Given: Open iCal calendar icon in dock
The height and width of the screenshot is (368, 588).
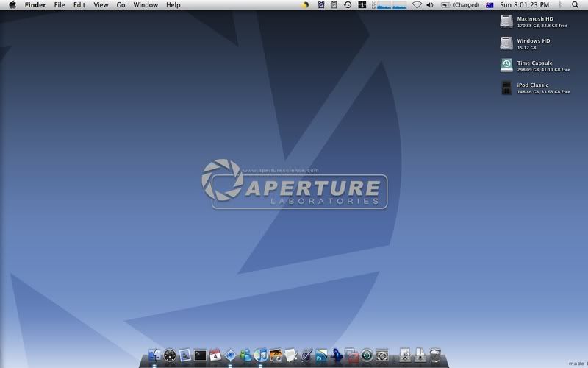Looking at the screenshot, I should tap(215, 355).
